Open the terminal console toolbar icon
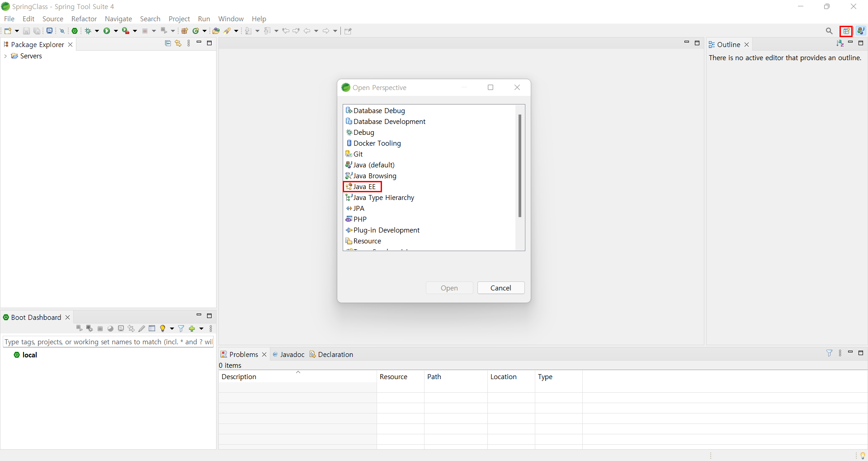Screen dimensions: 868x461 click(x=50, y=31)
